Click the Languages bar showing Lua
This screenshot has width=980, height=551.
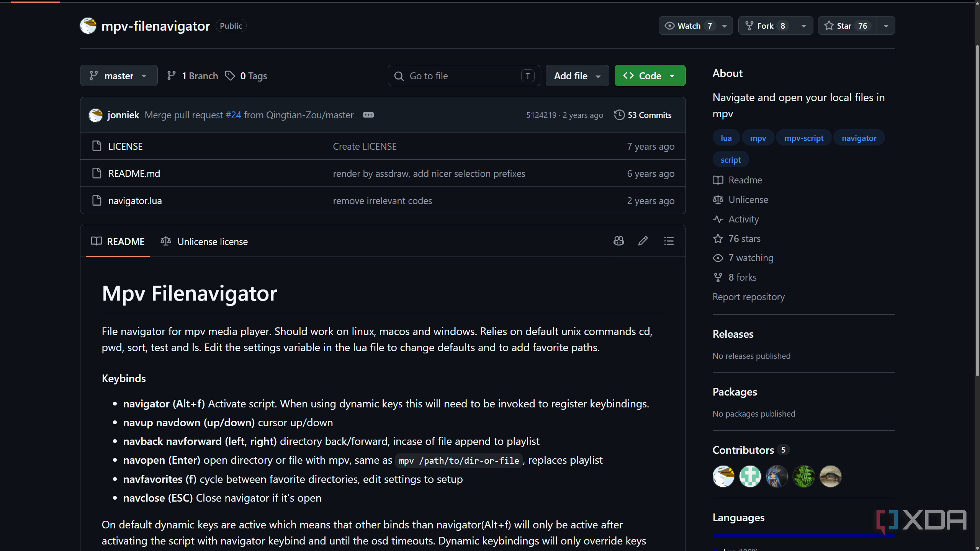pos(804,536)
